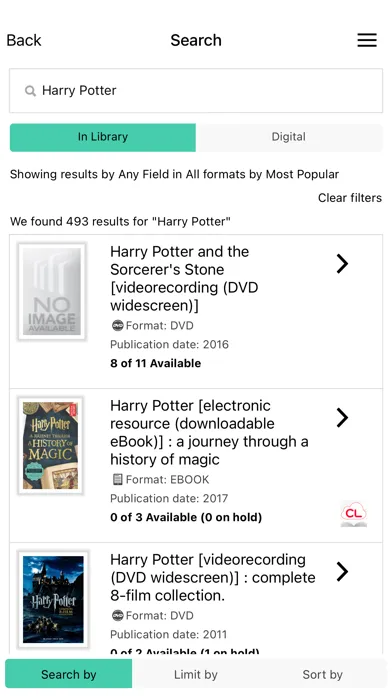Viewport: 392px width, 696px height.
Task: Open the hamburger menu icon
Action: click(x=367, y=40)
